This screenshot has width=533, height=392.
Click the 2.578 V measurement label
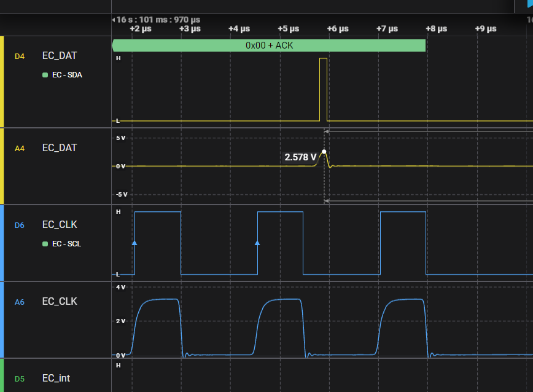pos(300,157)
